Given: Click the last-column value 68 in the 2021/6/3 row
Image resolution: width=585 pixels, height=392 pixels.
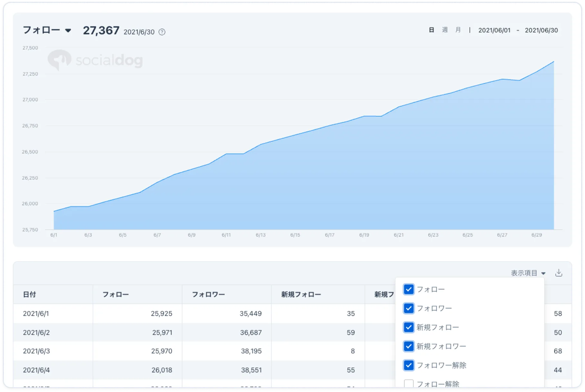Looking at the screenshot, I should tap(558, 351).
